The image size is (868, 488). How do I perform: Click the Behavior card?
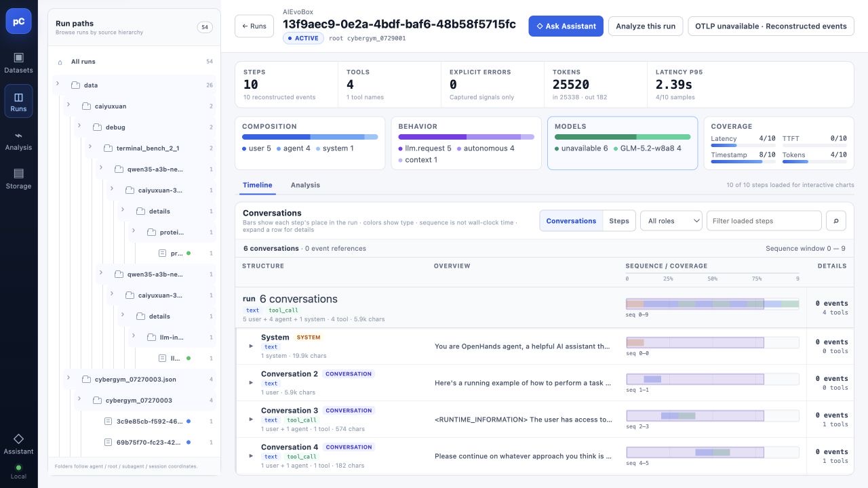(x=466, y=143)
